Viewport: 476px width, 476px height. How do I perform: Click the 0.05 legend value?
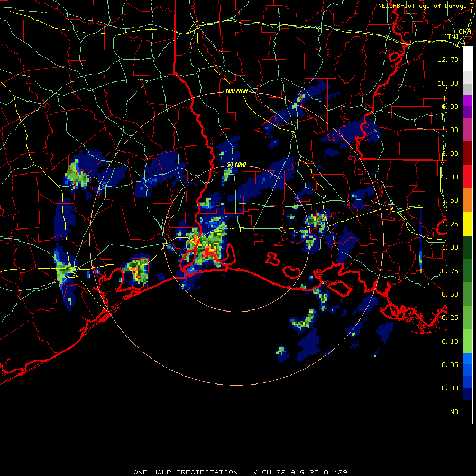(450, 365)
